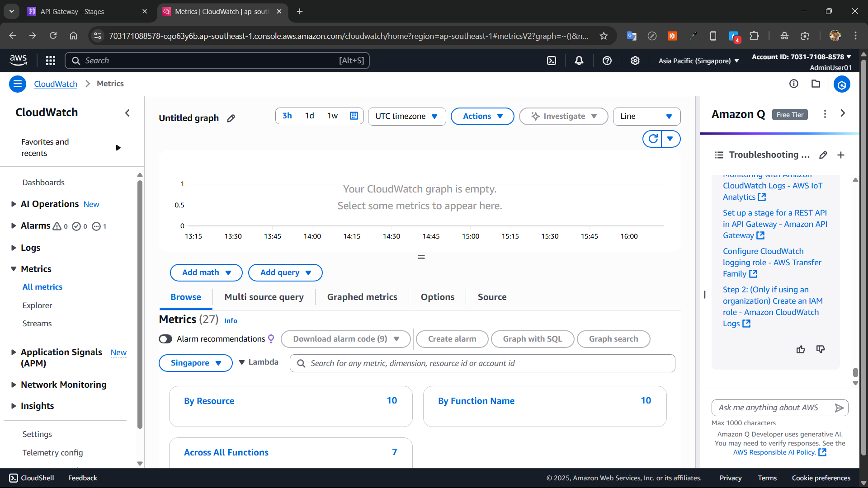This screenshot has width=868, height=488.
Task: Open the Actions dropdown
Action: [482, 116]
